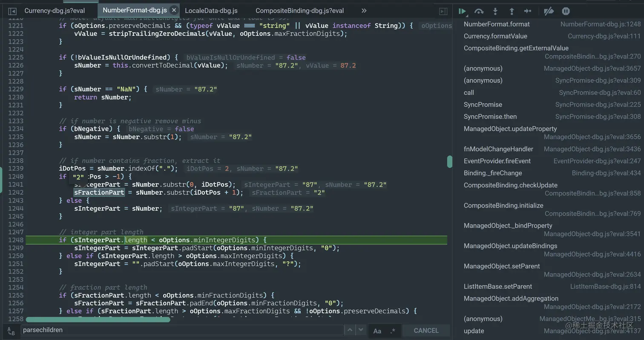The width and height of the screenshot is (644, 340).
Task: Step into next function call
Action: (x=495, y=12)
